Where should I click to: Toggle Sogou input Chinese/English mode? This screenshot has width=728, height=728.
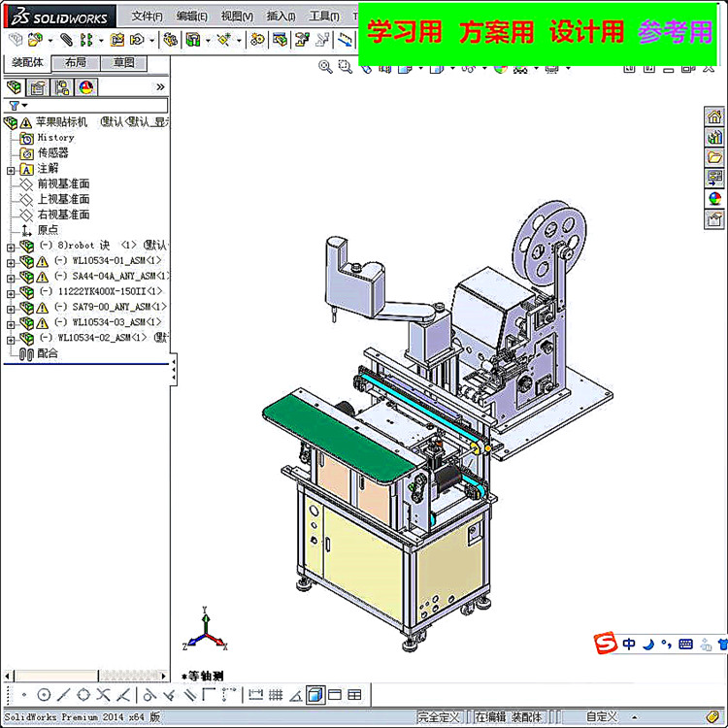629,644
